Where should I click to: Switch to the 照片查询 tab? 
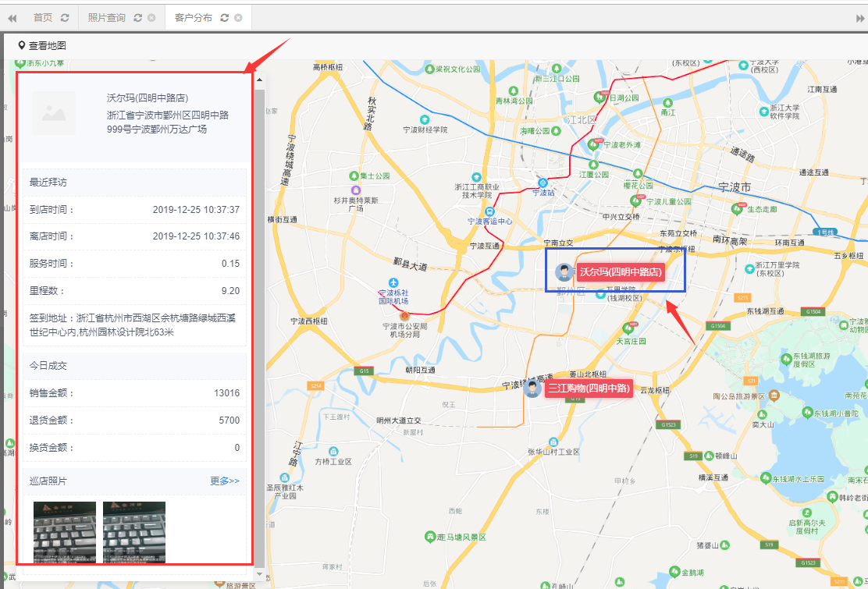click(107, 18)
